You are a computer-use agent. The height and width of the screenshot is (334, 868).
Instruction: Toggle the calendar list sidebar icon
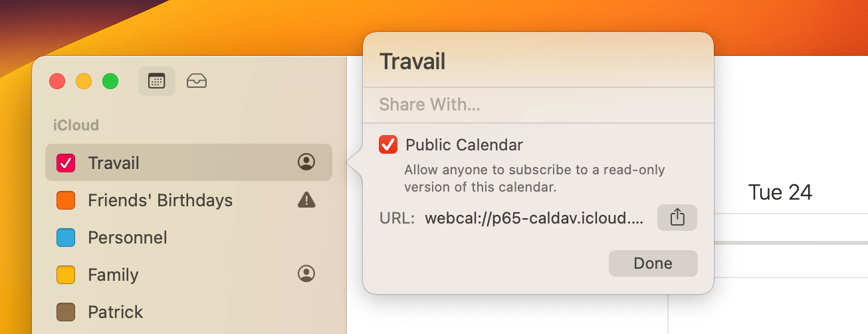[157, 81]
